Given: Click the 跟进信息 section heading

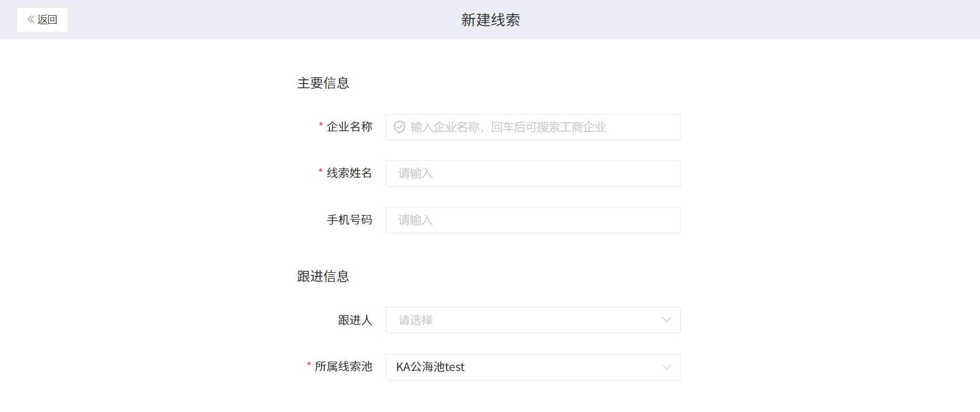Looking at the screenshot, I should click(x=323, y=276).
